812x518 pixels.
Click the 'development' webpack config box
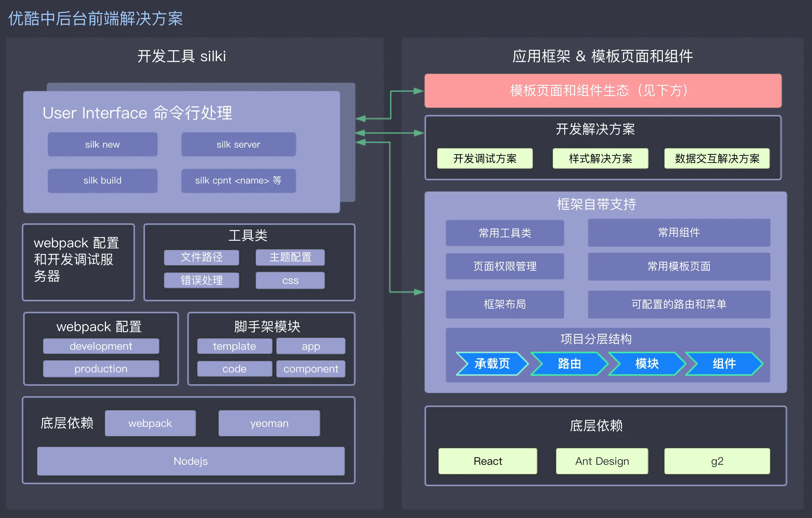pos(101,346)
